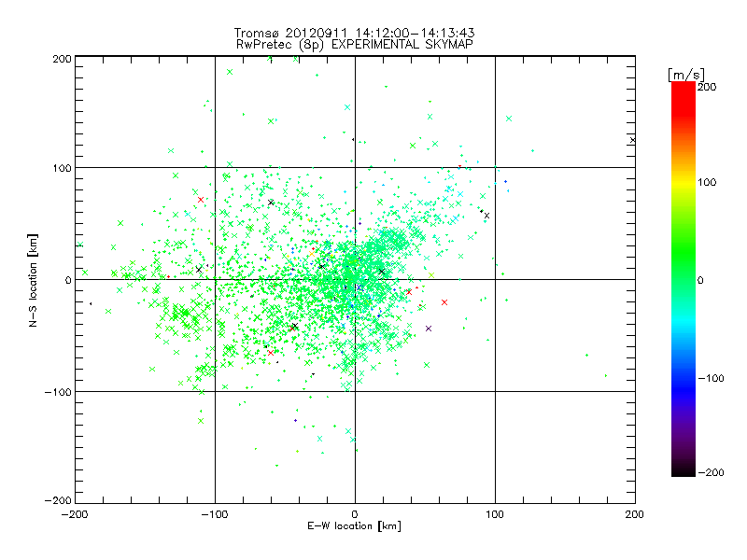Click the colorbar tick label '-200'
The height and width of the screenshot is (560, 747).
point(711,472)
